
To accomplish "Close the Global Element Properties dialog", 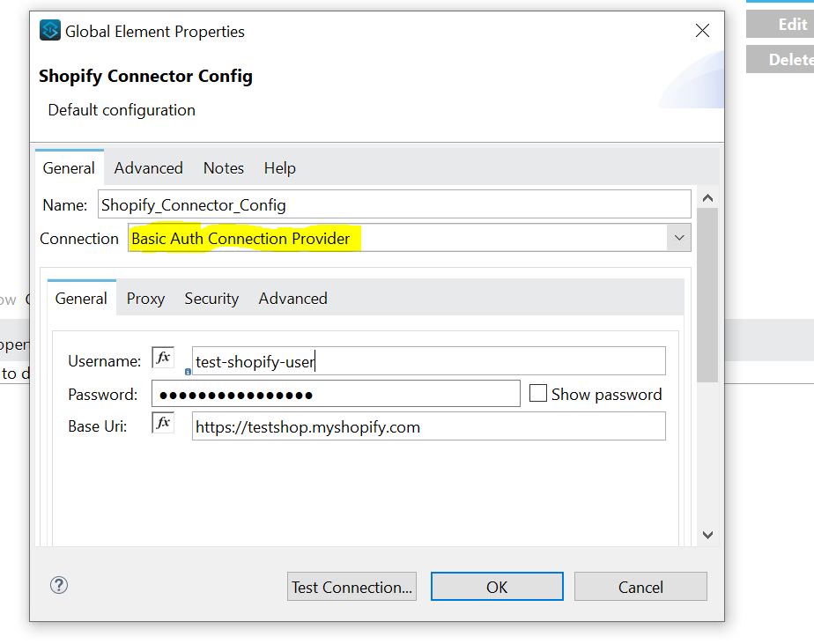I will point(702,31).
